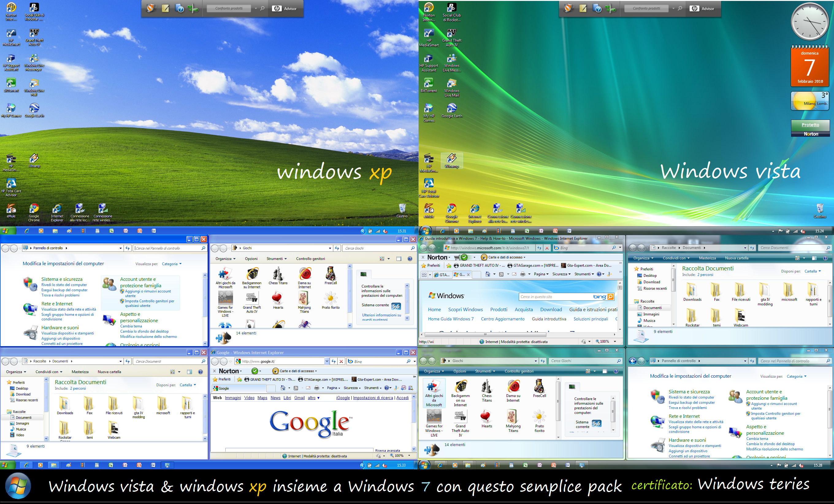Click the calendar gadget showing domenica 7

[810, 66]
